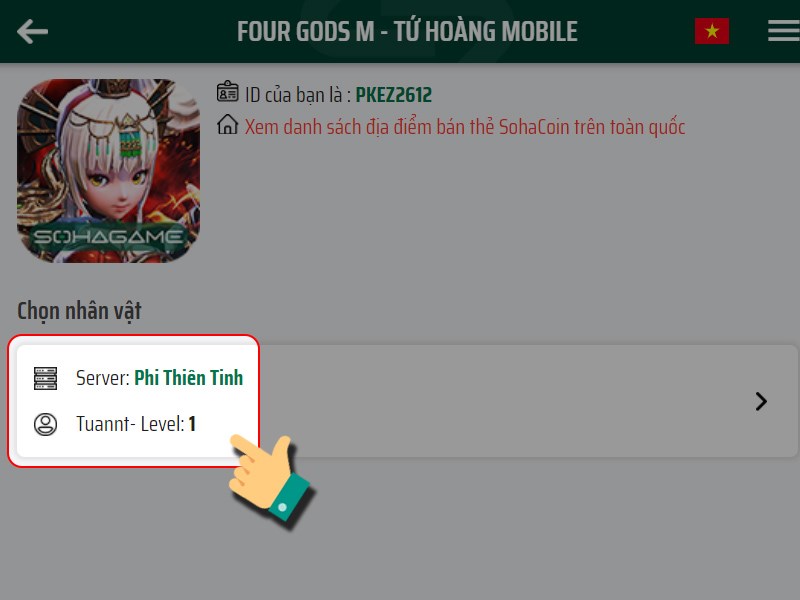
Task: Click the SOHAGAME logo on the thumbnail
Action: (108, 237)
